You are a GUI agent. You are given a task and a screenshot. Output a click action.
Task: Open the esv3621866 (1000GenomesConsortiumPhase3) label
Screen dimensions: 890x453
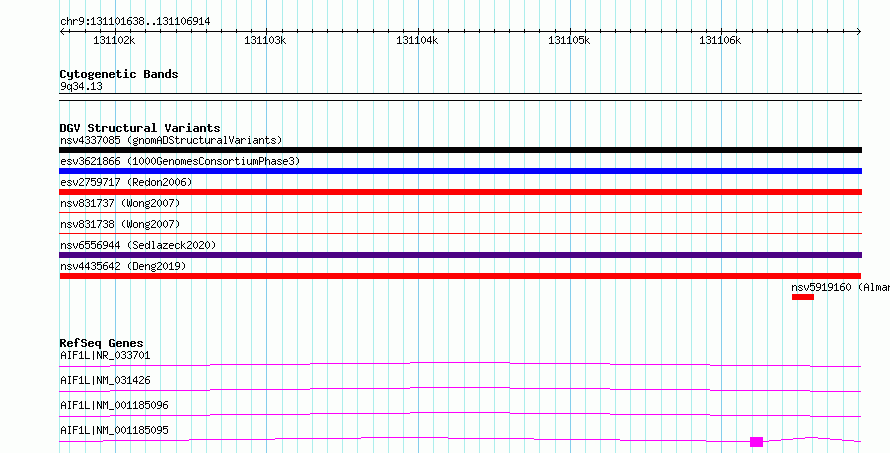(180, 161)
